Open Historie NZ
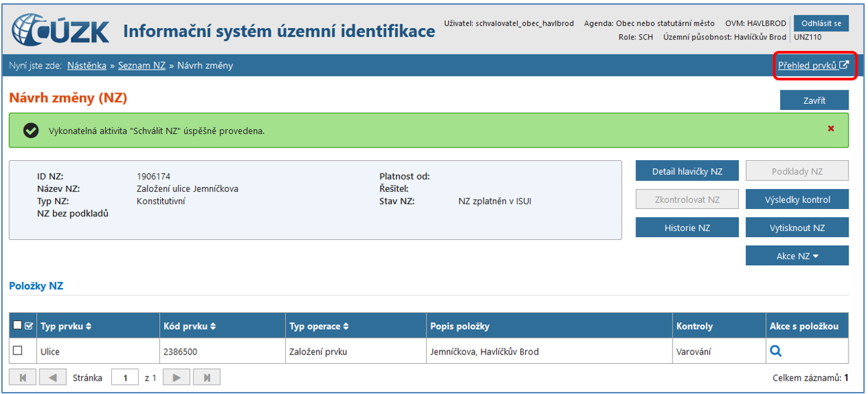The image size is (868, 394). pyautogui.click(x=687, y=228)
